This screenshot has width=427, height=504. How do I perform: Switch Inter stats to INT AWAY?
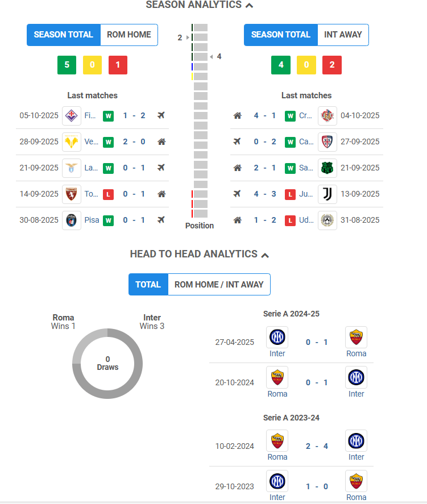(343, 35)
